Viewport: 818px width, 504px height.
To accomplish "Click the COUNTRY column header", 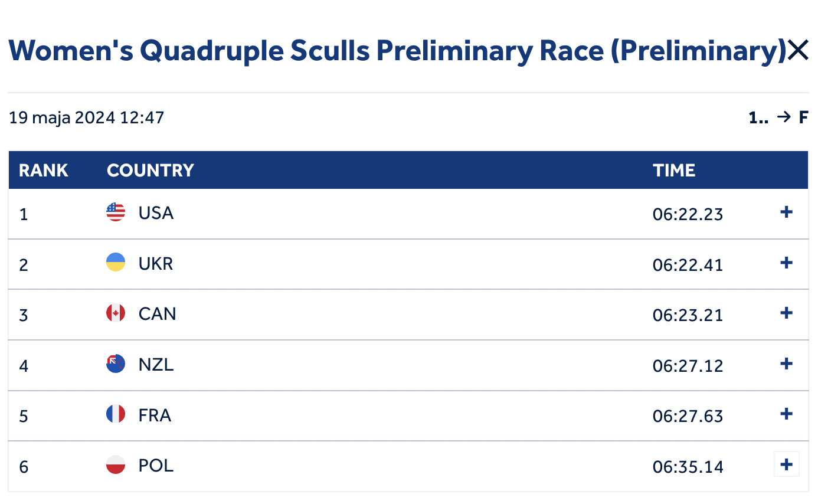I will click(150, 171).
